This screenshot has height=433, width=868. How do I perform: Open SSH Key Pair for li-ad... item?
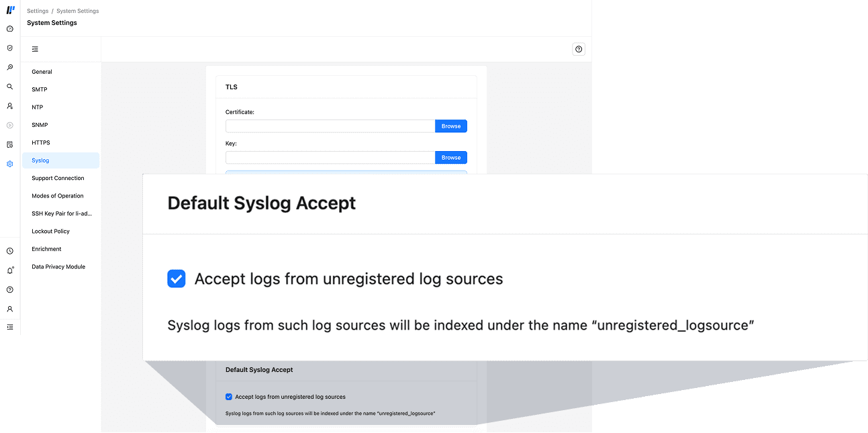click(x=60, y=213)
